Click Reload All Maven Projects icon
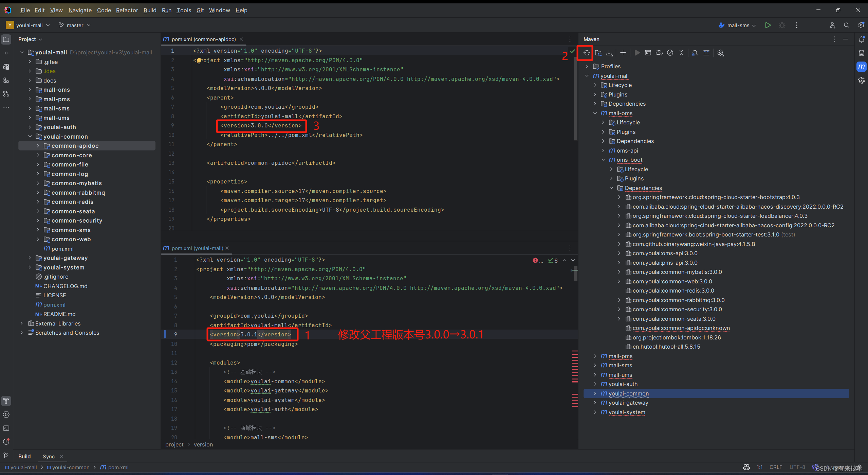868x475 pixels. pyautogui.click(x=587, y=53)
